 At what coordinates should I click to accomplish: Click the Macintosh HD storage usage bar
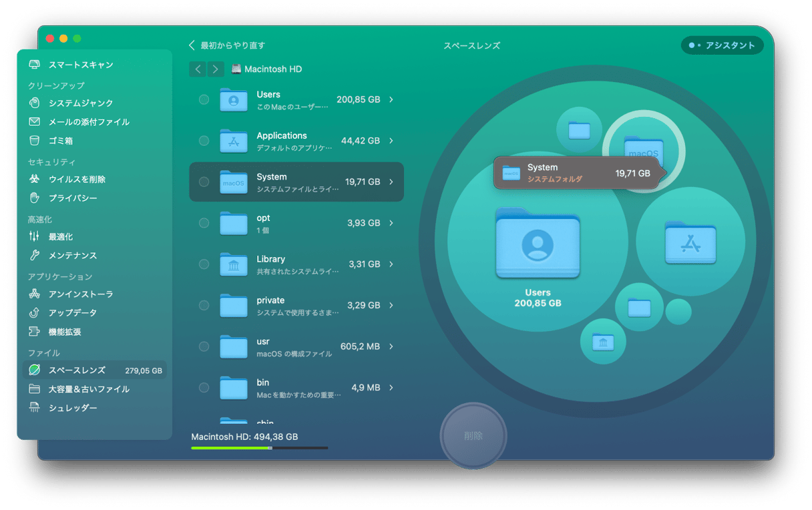[260, 448]
